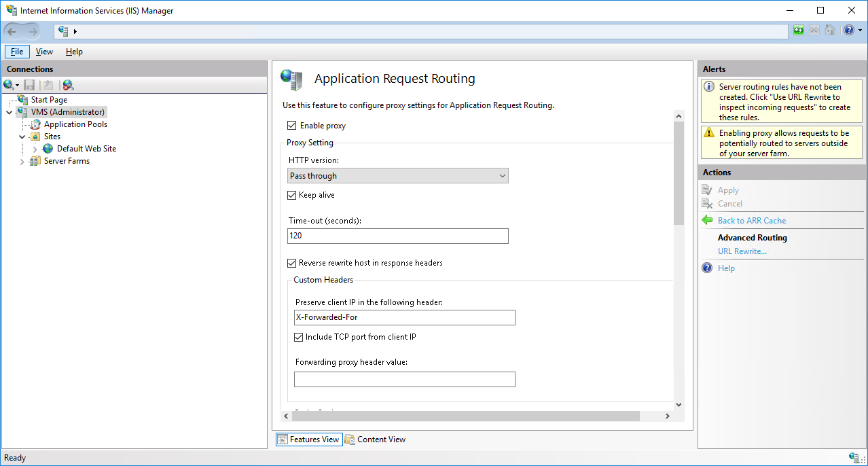868x466 pixels.
Task: Toggle Reverse rewrite host in response headers
Action: 292,263
